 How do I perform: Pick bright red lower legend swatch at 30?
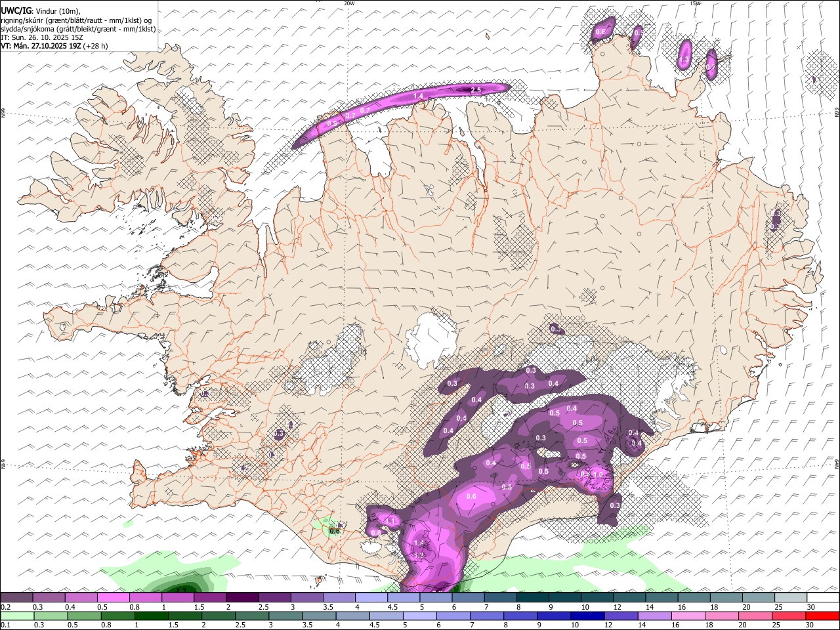pos(822,616)
